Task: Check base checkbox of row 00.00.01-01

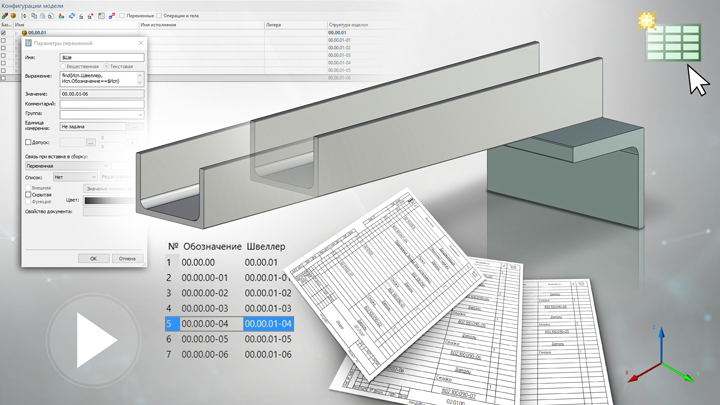Action: [3, 40]
